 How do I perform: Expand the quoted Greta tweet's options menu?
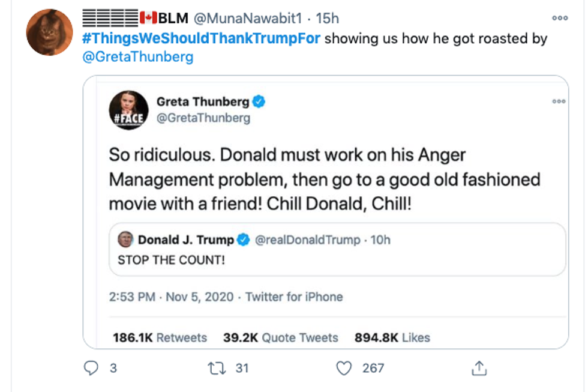point(559,101)
